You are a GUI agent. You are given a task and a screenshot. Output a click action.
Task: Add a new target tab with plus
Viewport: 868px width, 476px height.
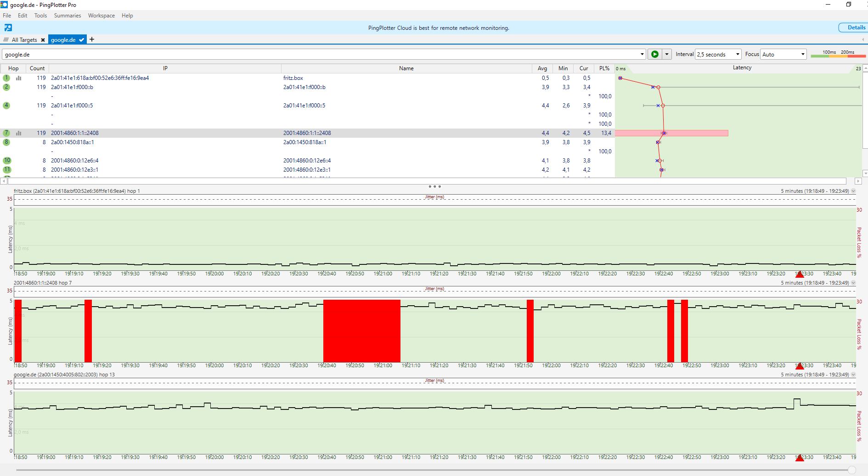click(x=92, y=39)
